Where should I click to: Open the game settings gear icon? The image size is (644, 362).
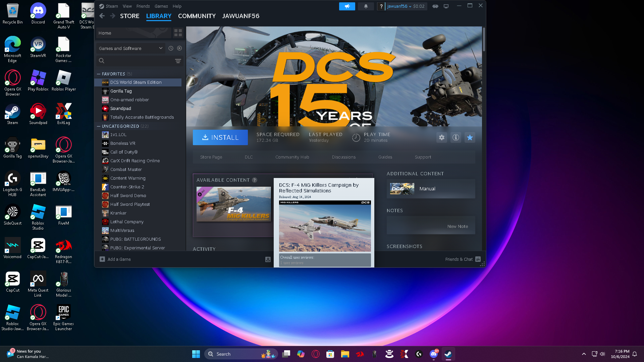(441, 137)
